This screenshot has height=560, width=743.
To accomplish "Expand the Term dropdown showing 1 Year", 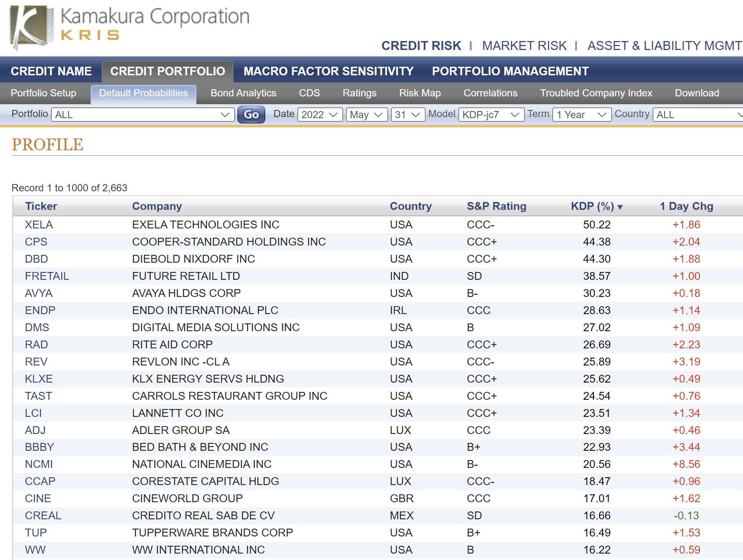I will click(581, 115).
